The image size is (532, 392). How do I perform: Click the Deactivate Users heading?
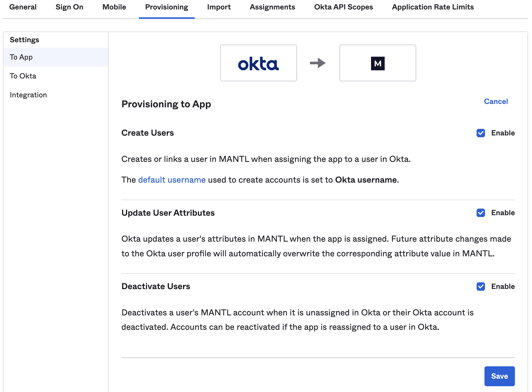tap(156, 287)
